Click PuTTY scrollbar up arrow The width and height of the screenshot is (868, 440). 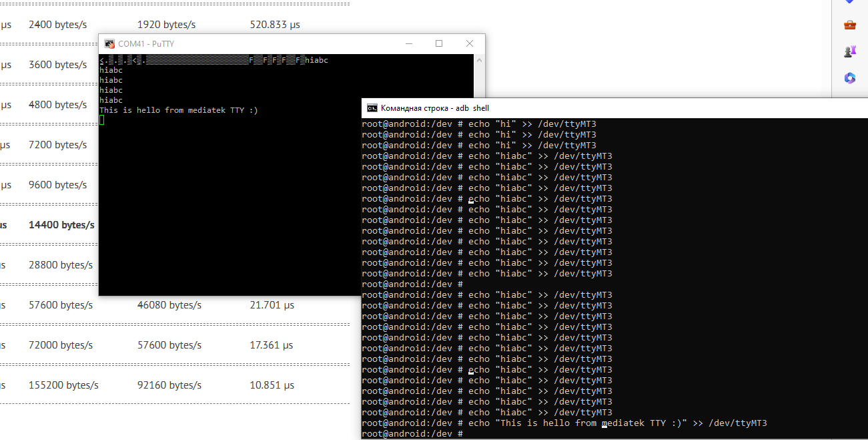479,60
